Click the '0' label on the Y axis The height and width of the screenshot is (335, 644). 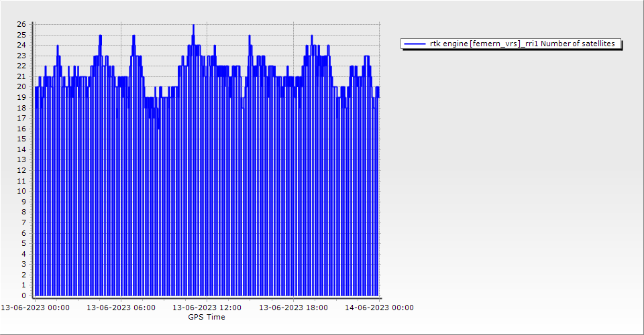coord(23,295)
